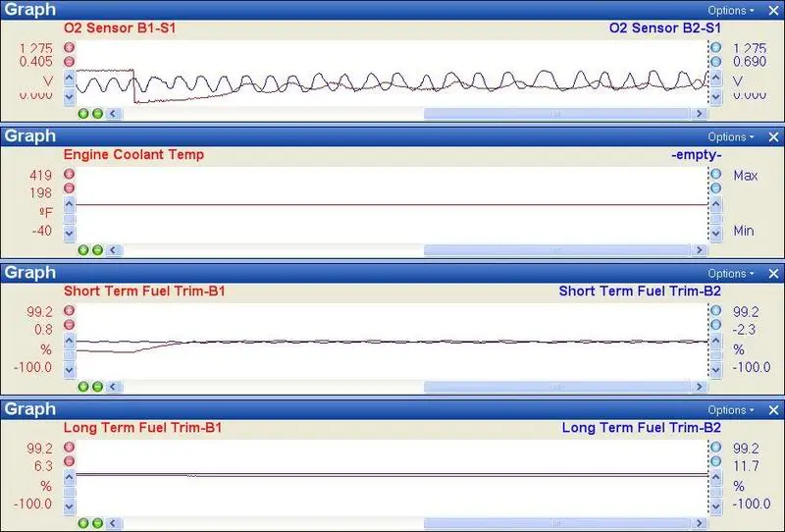Click right-axis up arrow in Engine Coolant graph

coord(716,204)
